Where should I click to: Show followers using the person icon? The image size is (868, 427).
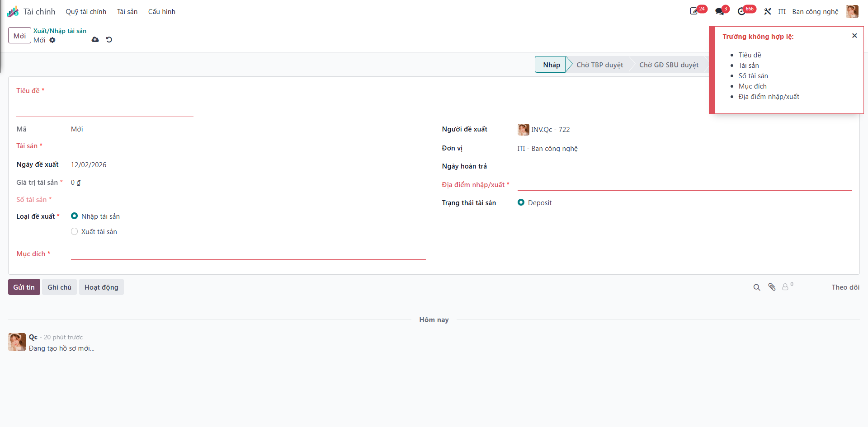[785, 287]
